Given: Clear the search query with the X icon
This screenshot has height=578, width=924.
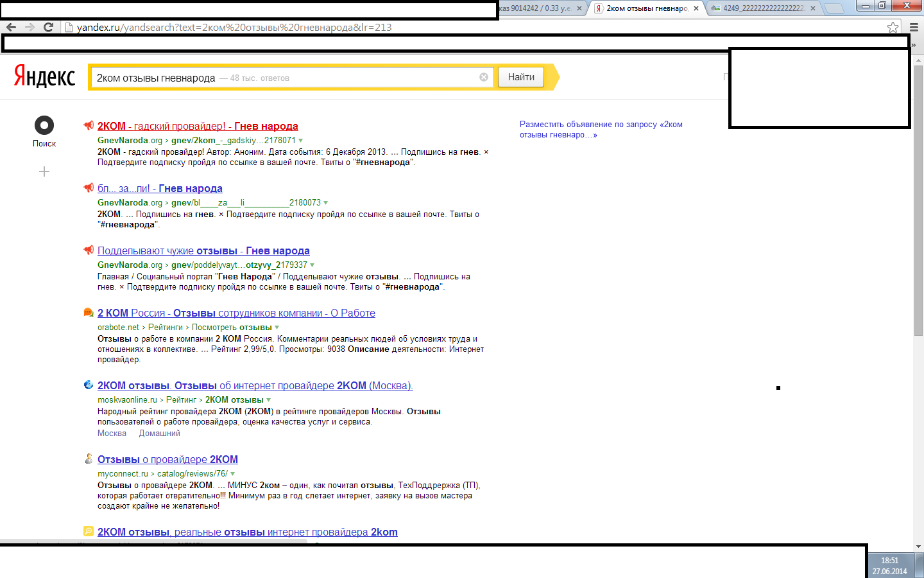Looking at the screenshot, I should pos(484,77).
